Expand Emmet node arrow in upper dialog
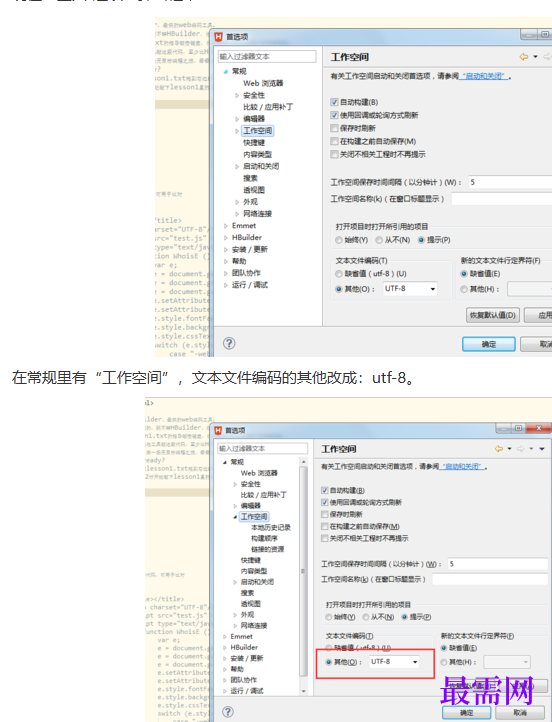The image size is (552, 722). click(225, 226)
